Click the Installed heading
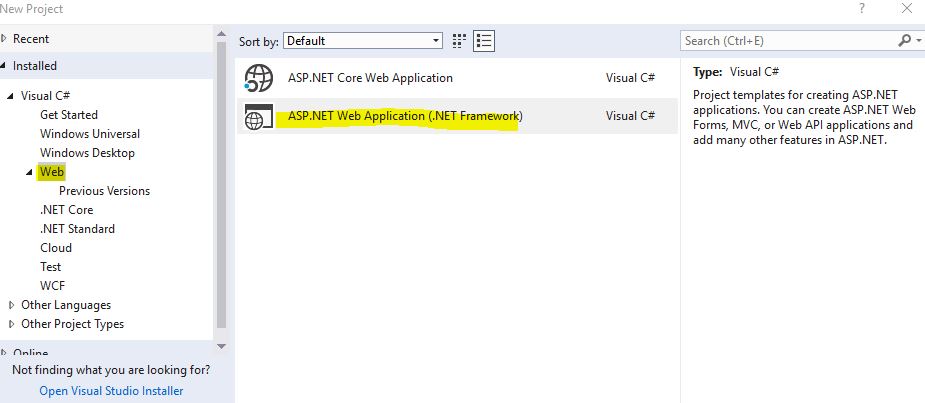Image resolution: width=925 pixels, height=403 pixels. (x=35, y=66)
